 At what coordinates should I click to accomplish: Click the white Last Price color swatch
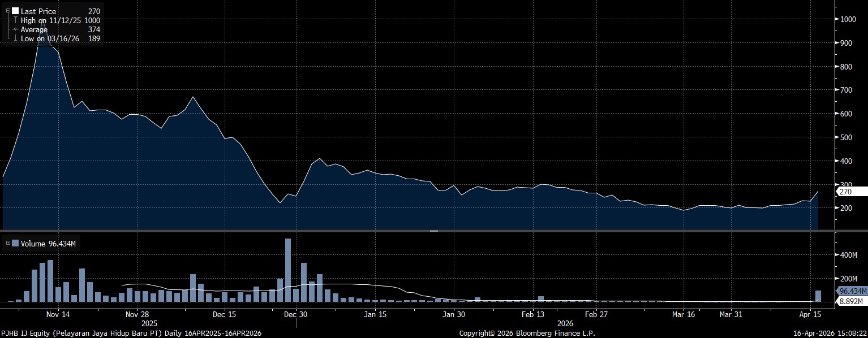coord(15,11)
